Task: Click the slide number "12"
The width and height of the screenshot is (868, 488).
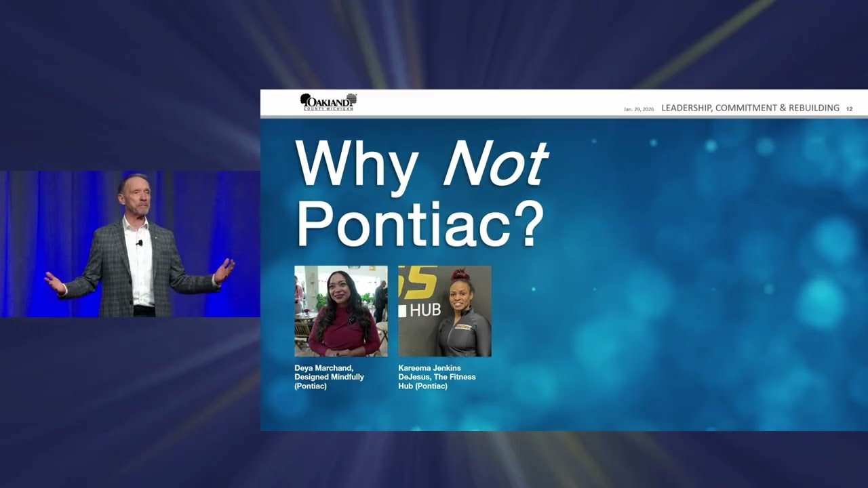Action: click(x=849, y=108)
